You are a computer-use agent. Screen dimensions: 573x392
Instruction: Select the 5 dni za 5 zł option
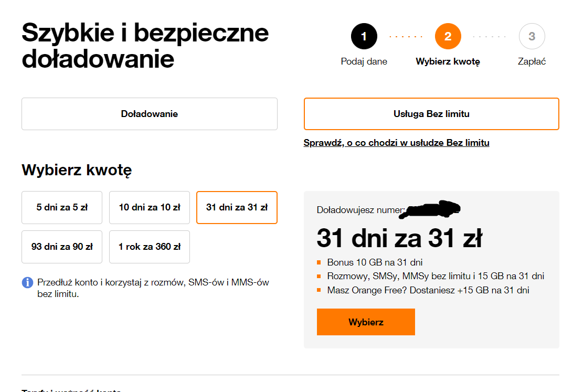(61, 207)
